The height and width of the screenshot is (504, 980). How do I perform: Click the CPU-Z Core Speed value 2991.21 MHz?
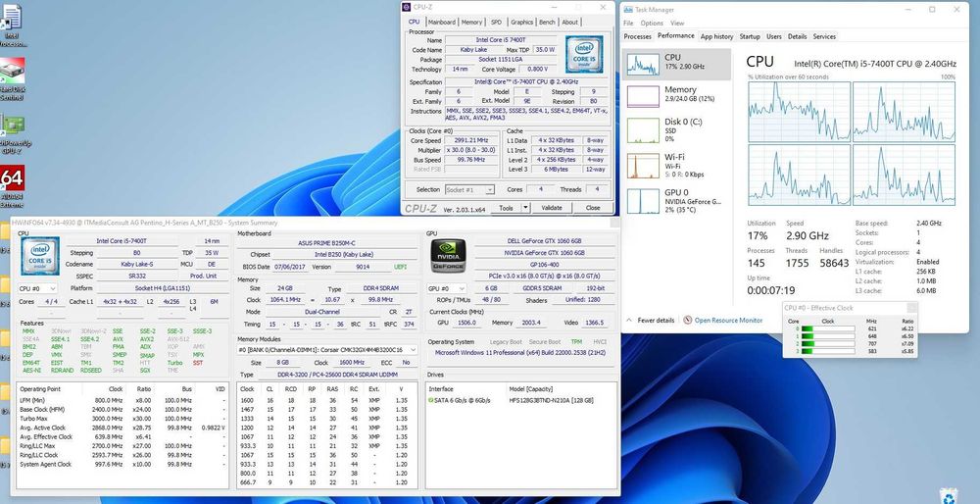470,140
